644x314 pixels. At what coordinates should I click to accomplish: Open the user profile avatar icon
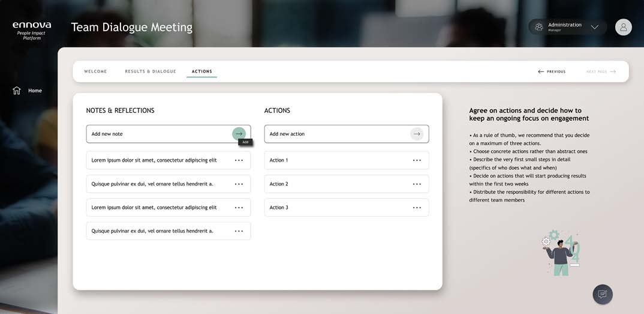click(623, 27)
